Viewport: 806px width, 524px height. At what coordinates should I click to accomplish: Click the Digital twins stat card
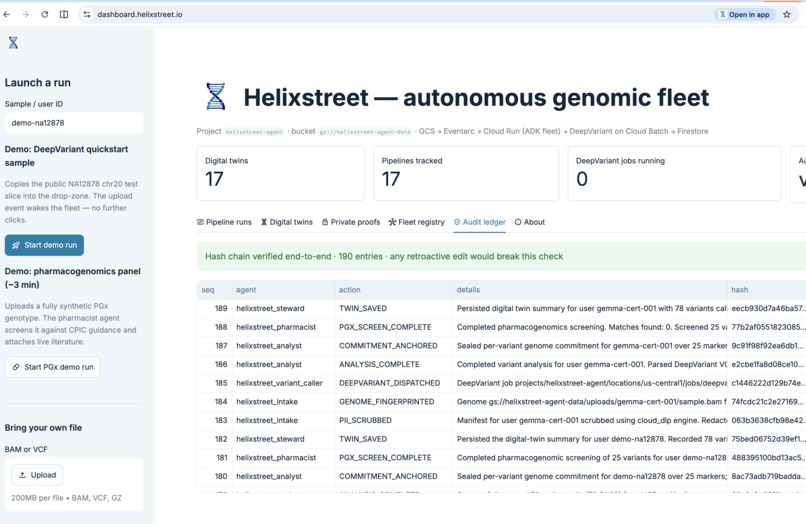tap(281, 173)
